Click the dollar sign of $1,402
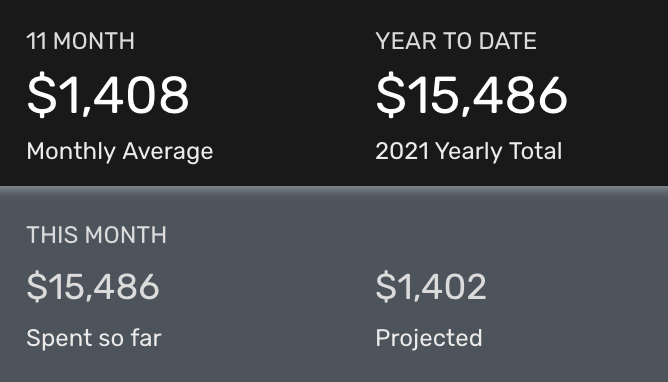Image resolution: width=668 pixels, height=382 pixels. click(386, 287)
